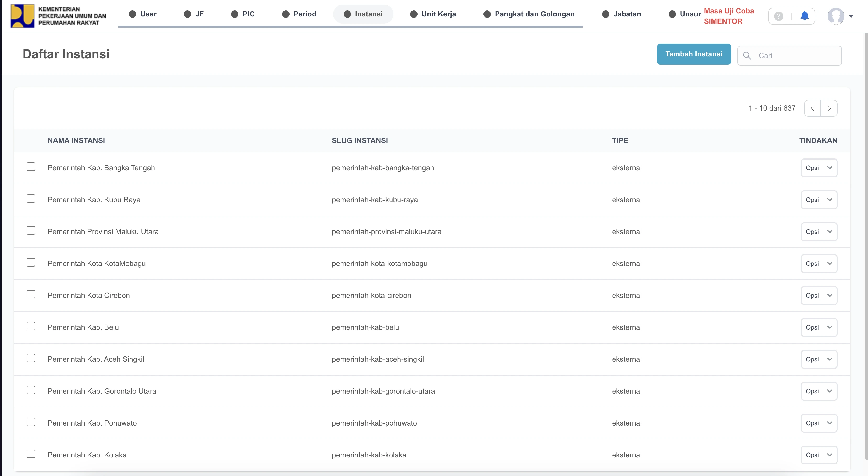Click the notification bell icon
The width and height of the screenshot is (868, 476).
[x=804, y=16]
